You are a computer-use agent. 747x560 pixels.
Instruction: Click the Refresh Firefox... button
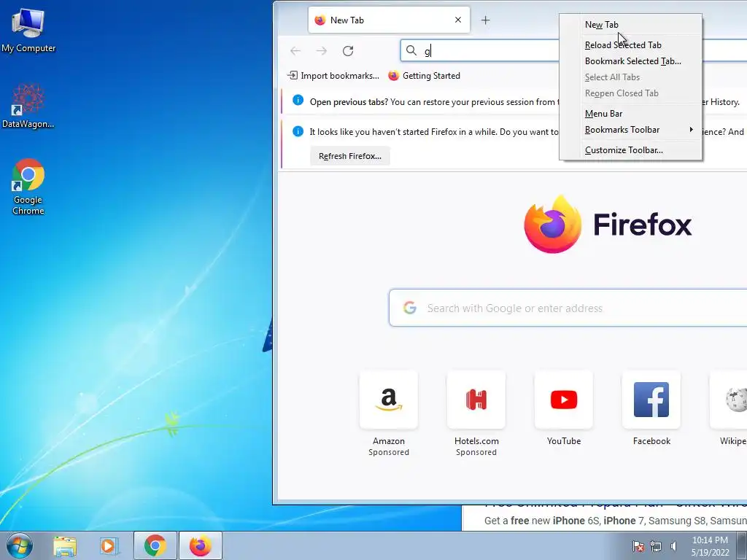(350, 156)
